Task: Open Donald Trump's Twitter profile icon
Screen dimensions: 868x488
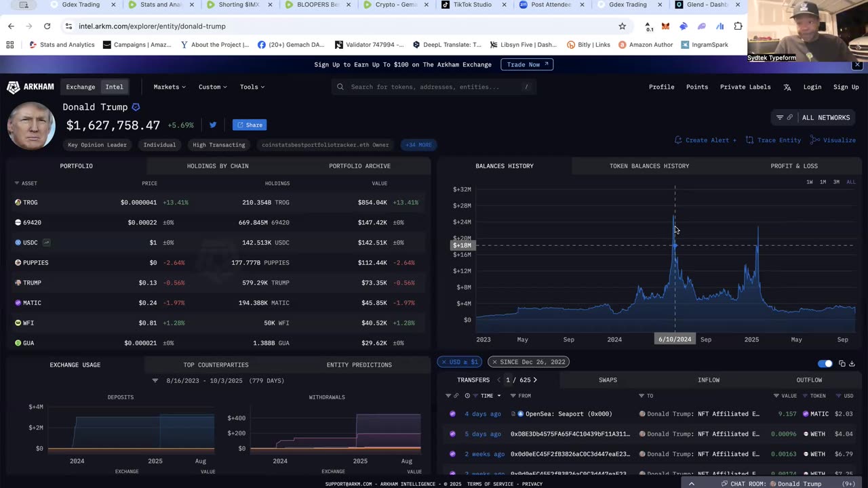Action: click(213, 125)
